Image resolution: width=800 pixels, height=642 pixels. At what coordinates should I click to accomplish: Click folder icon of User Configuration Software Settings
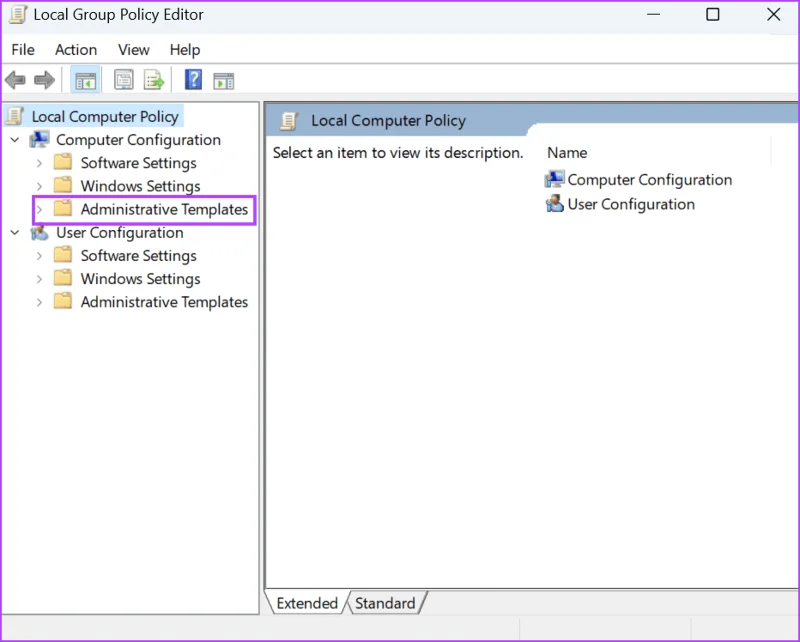click(63, 254)
